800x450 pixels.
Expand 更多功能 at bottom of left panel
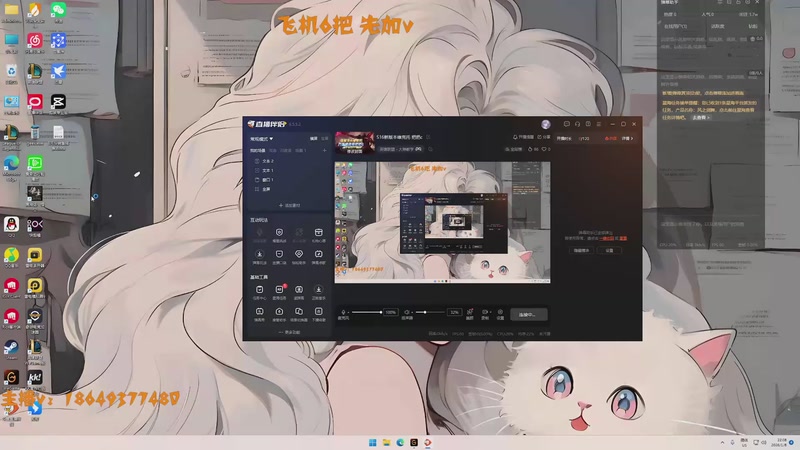coord(289,332)
